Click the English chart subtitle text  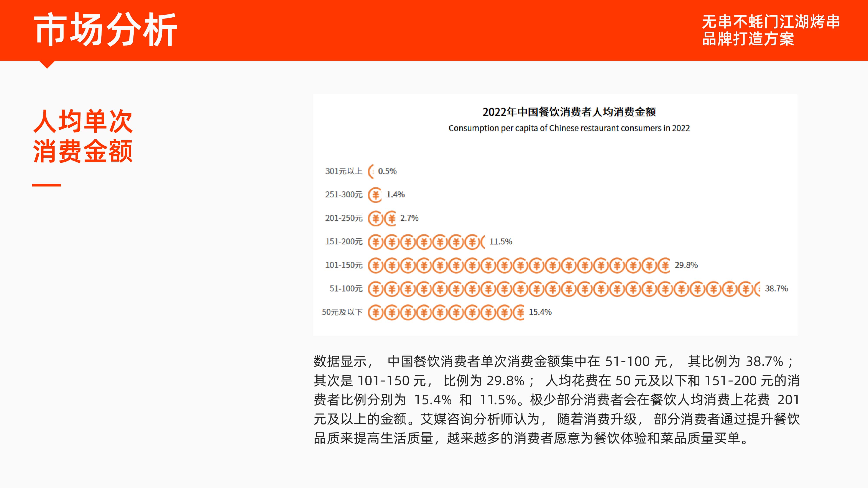[x=569, y=128]
